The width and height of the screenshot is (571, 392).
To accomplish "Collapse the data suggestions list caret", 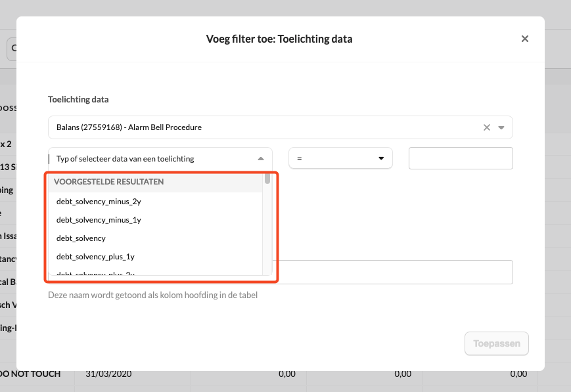I will click(x=261, y=159).
